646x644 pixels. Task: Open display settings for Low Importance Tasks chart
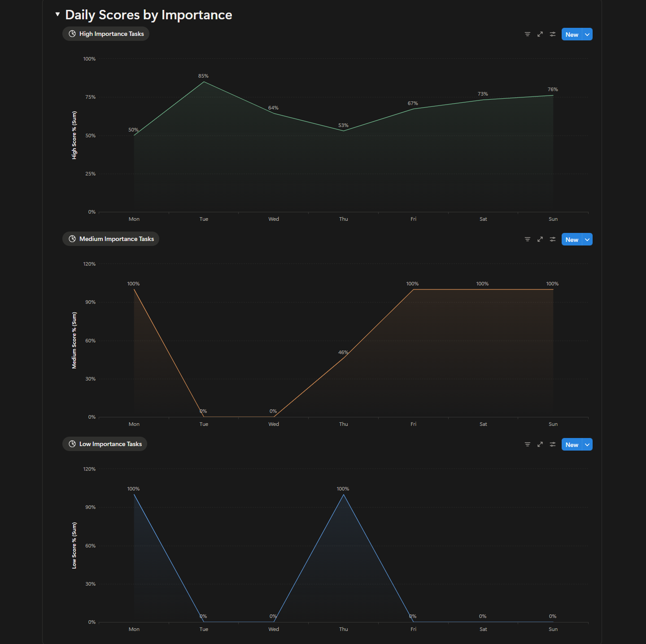(553, 444)
